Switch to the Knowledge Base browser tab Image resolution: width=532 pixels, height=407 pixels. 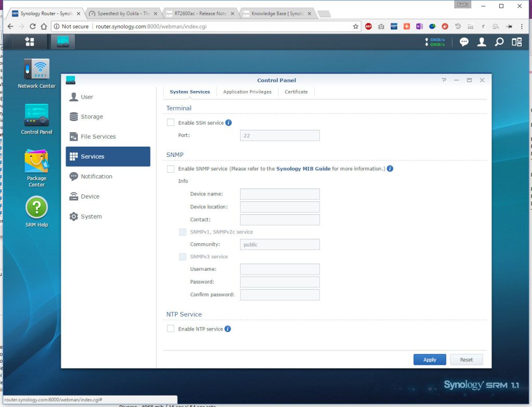(276, 14)
